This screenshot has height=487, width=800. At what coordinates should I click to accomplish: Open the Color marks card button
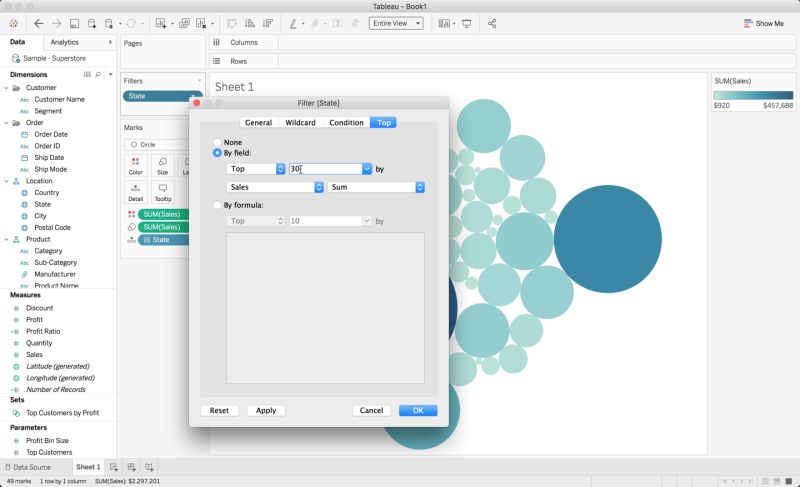click(x=135, y=166)
